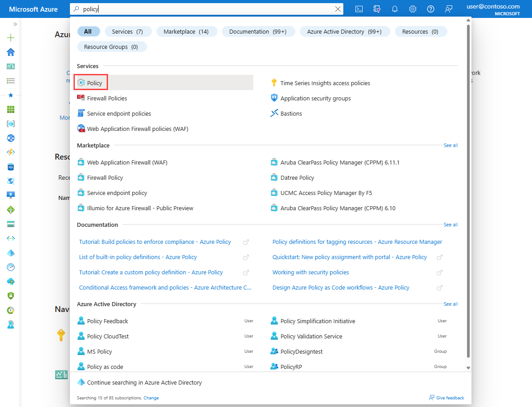Click the Create a resource plus icon

pyautogui.click(x=11, y=37)
